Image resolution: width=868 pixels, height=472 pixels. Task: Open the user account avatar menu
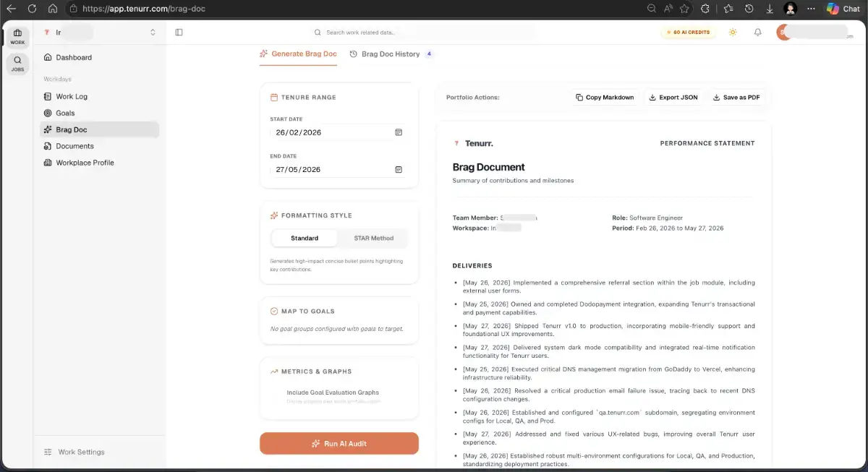[784, 33]
